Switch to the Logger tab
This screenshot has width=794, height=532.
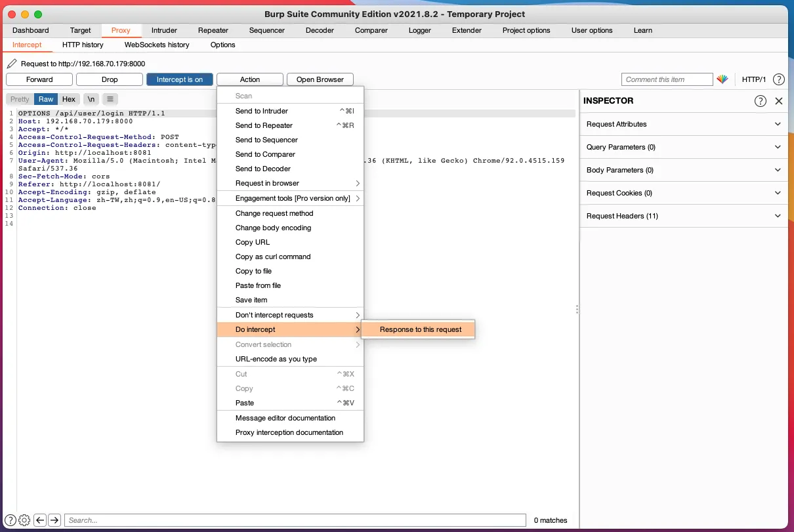pyautogui.click(x=420, y=30)
